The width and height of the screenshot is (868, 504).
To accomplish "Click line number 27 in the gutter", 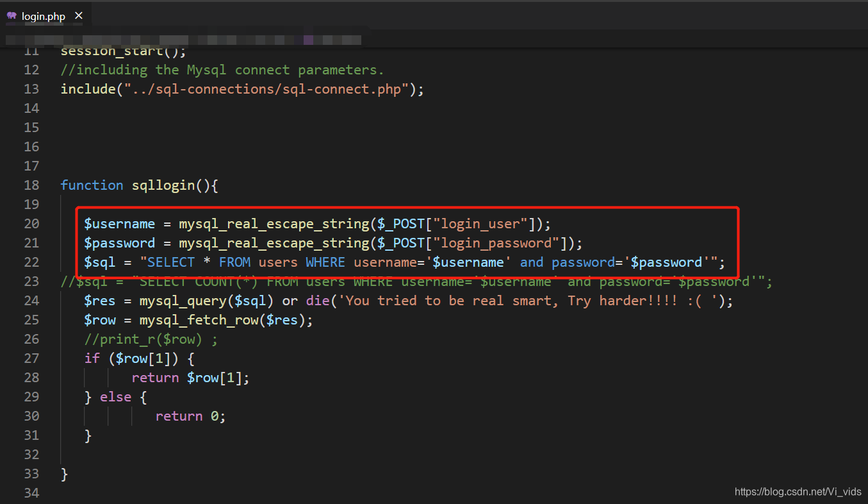I will [31, 358].
